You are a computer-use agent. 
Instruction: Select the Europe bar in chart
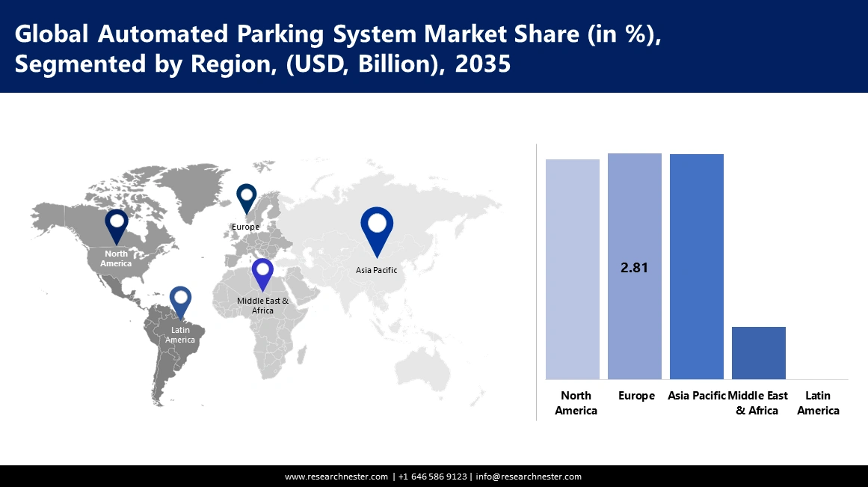(635, 266)
